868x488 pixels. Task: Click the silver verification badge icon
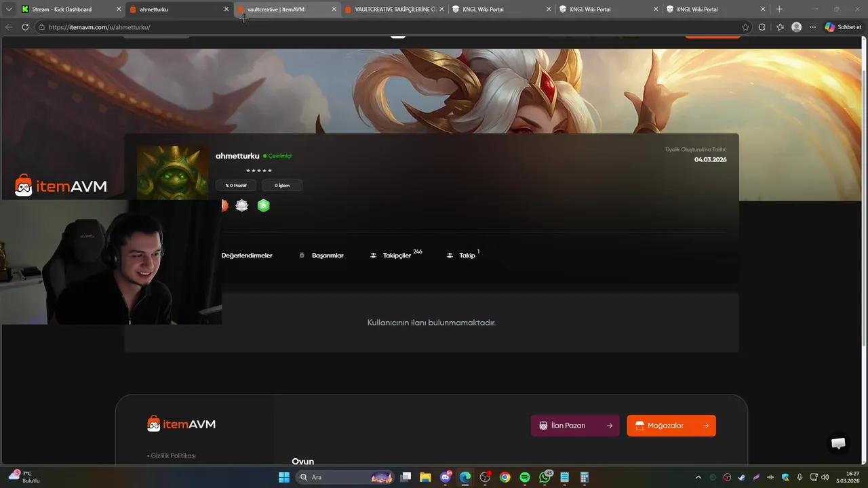pyautogui.click(x=242, y=205)
